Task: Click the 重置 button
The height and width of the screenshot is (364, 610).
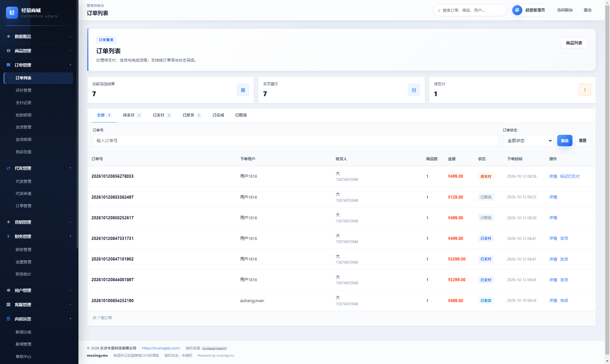Action: pyautogui.click(x=583, y=141)
